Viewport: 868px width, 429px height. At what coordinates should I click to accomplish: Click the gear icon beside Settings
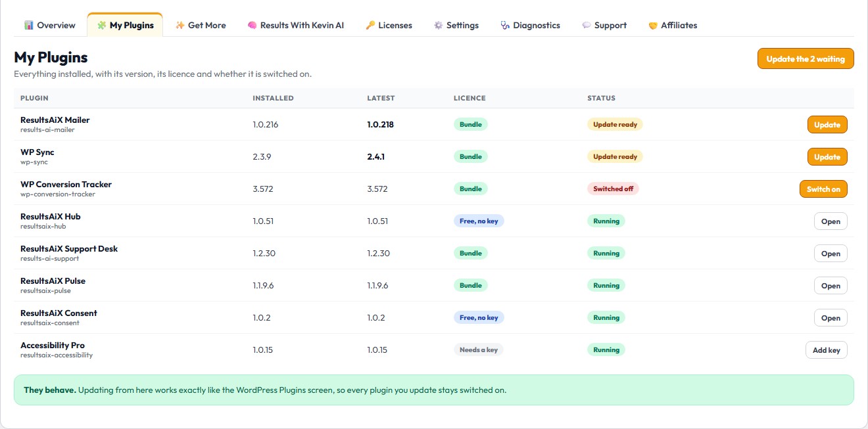[438, 25]
